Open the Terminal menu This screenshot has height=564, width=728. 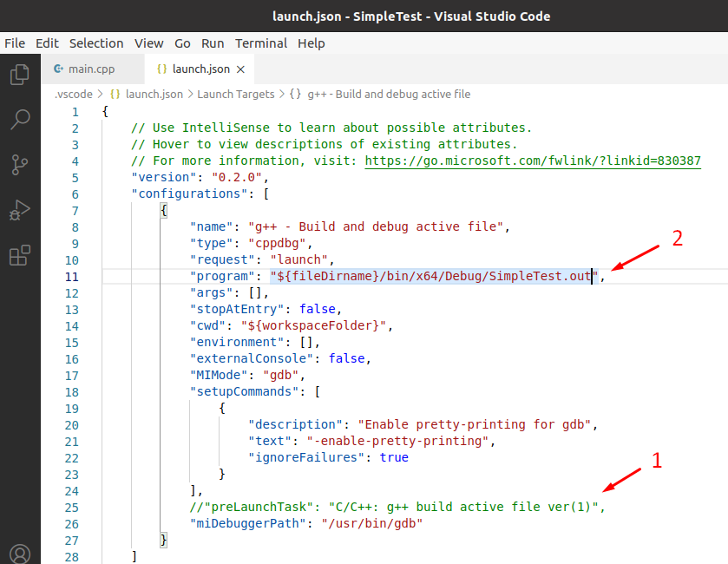click(261, 43)
